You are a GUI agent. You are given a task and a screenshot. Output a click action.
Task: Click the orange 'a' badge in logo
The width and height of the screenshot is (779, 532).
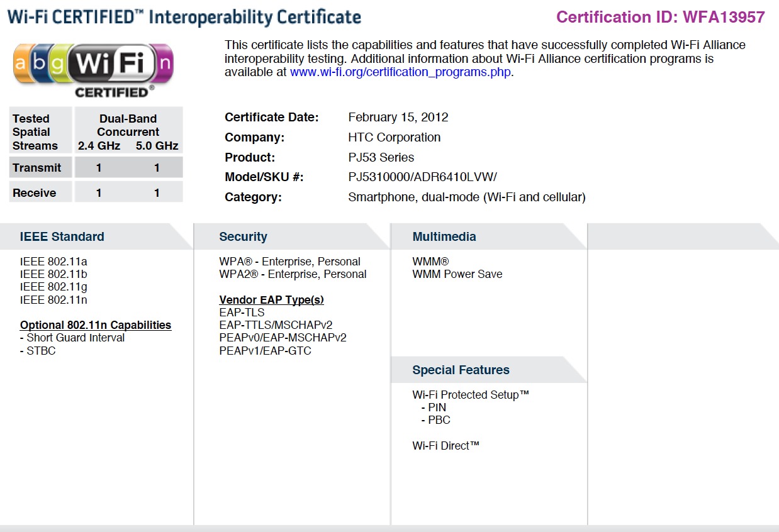22,64
